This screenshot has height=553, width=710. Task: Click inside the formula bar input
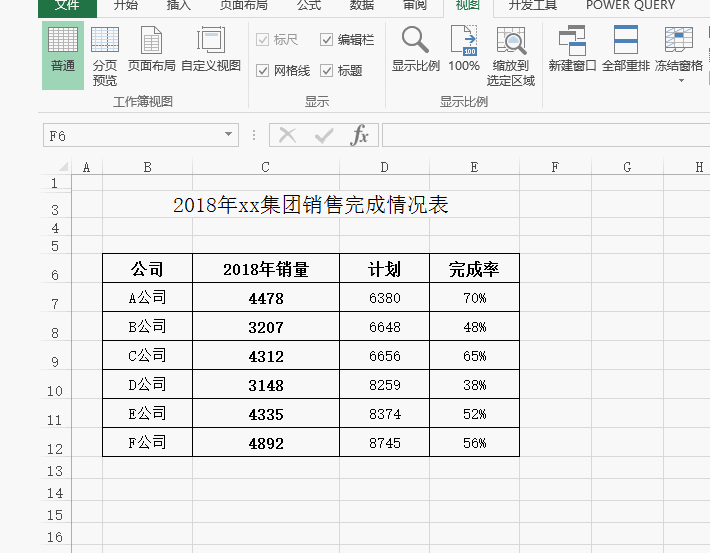pos(546,135)
